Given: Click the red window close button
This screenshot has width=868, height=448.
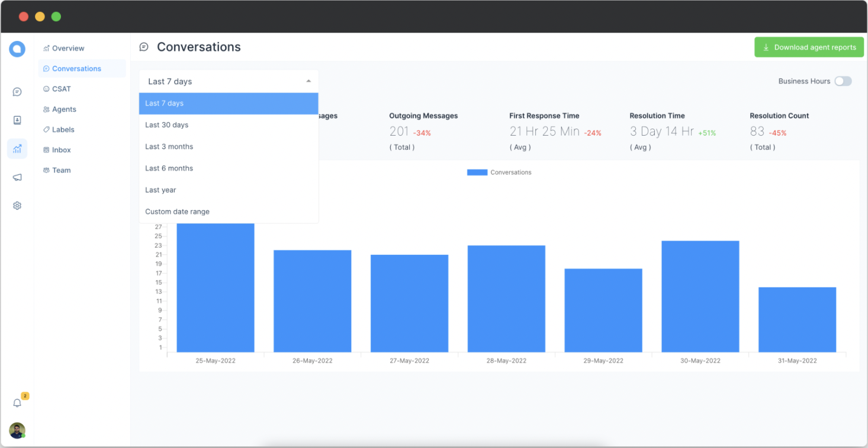Looking at the screenshot, I should 24,17.
